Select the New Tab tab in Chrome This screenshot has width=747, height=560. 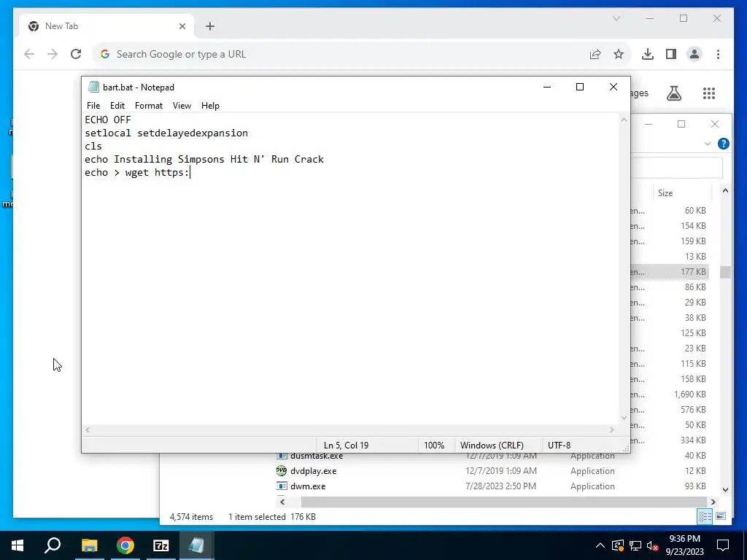(107, 26)
